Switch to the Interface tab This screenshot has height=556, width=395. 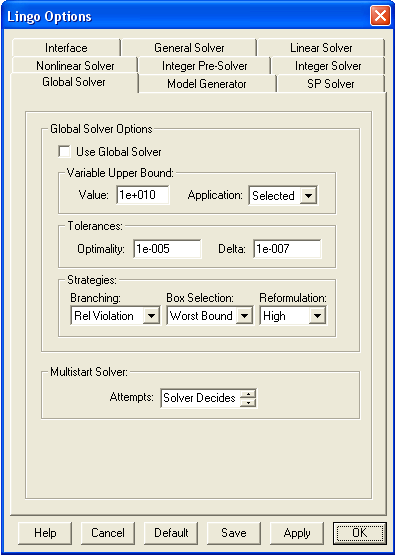pos(66,48)
